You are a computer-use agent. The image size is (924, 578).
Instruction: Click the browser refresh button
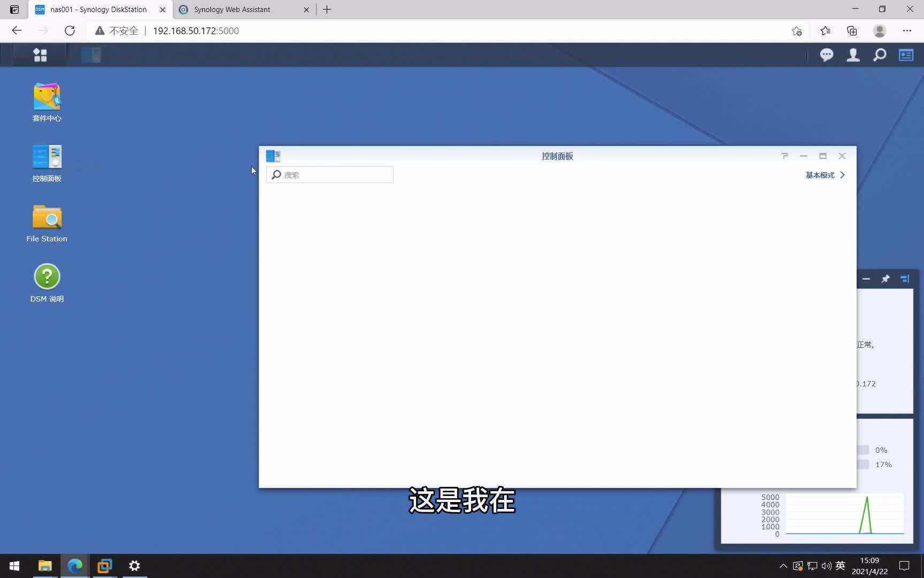(70, 31)
